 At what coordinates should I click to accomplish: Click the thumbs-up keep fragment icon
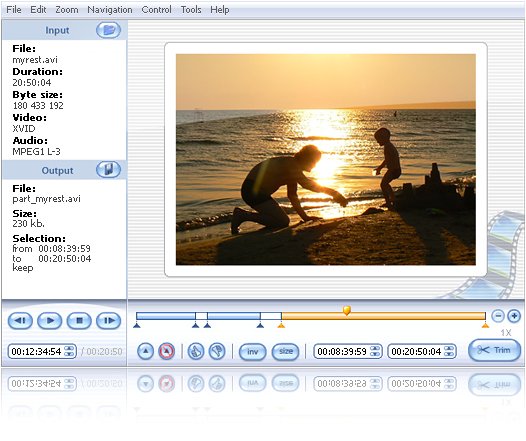(x=196, y=351)
